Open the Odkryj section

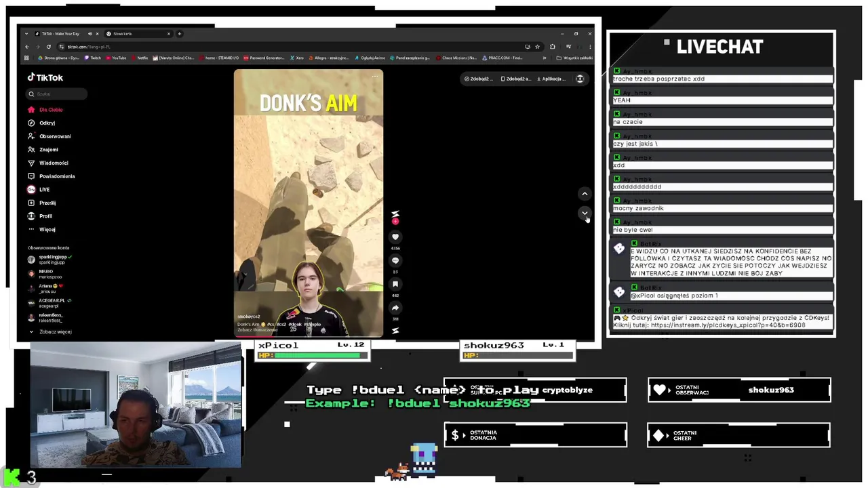pyautogui.click(x=41, y=123)
